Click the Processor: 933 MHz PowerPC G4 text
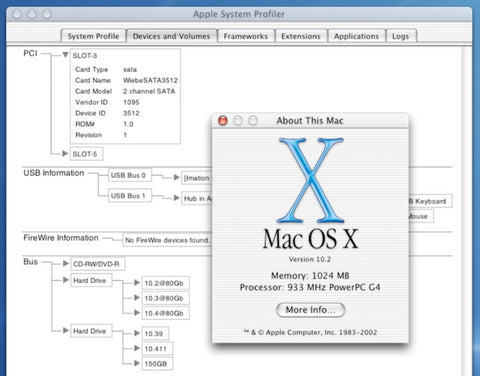The width and height of the screenshot is (480, 376). coord(310,287)
